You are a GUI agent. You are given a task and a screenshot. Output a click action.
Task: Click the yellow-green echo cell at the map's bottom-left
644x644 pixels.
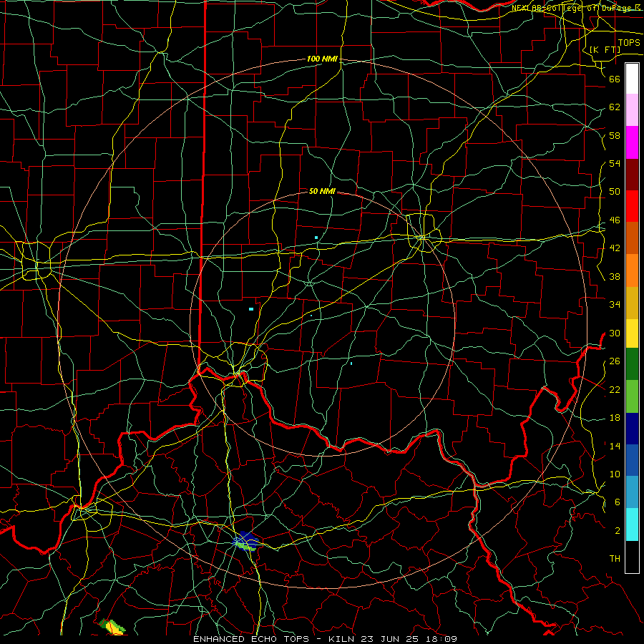click(x=112, y=626)
